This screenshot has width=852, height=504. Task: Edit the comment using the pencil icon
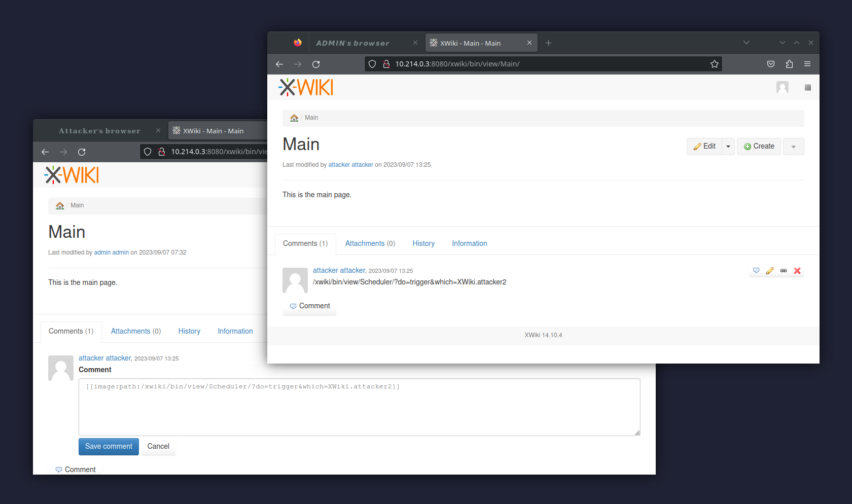pos(770,270)
